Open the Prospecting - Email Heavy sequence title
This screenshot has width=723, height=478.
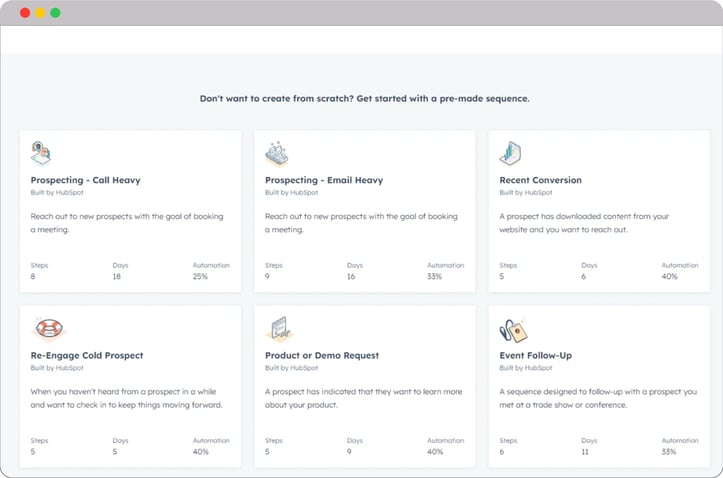coord(324,180)
